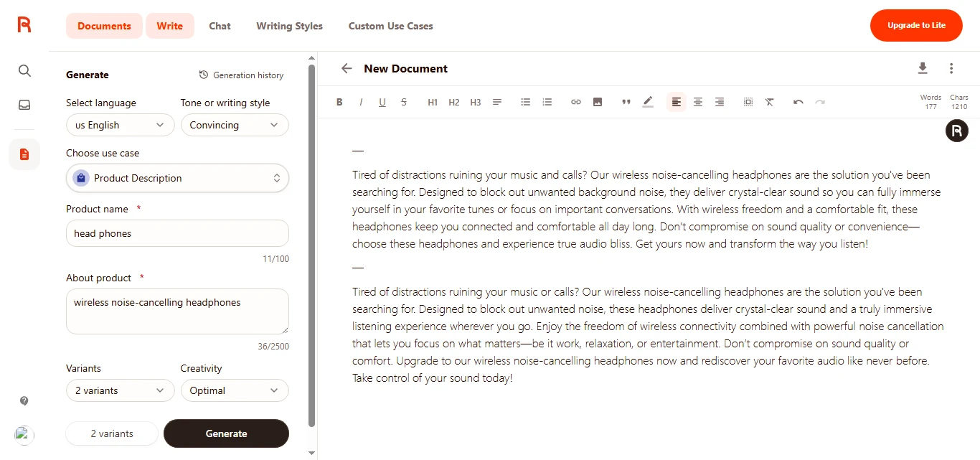Open the Convincing tone dropdown
This screenshot has width=980, height=460.
pyautogui.click(x=235, y=125)
